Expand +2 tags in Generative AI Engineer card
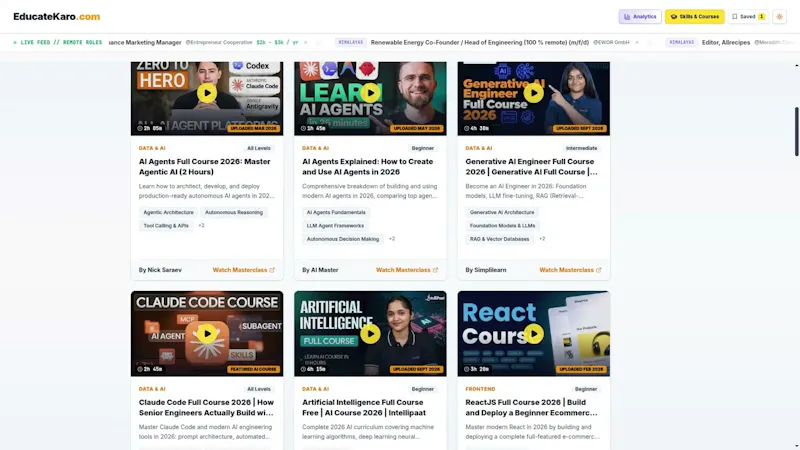 tap(542, 239)
